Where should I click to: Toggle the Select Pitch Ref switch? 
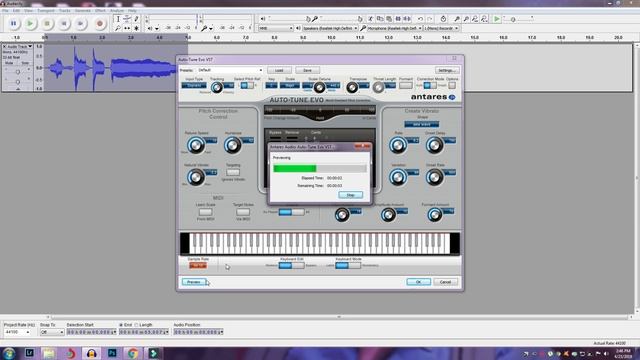[x=247, y=85]
